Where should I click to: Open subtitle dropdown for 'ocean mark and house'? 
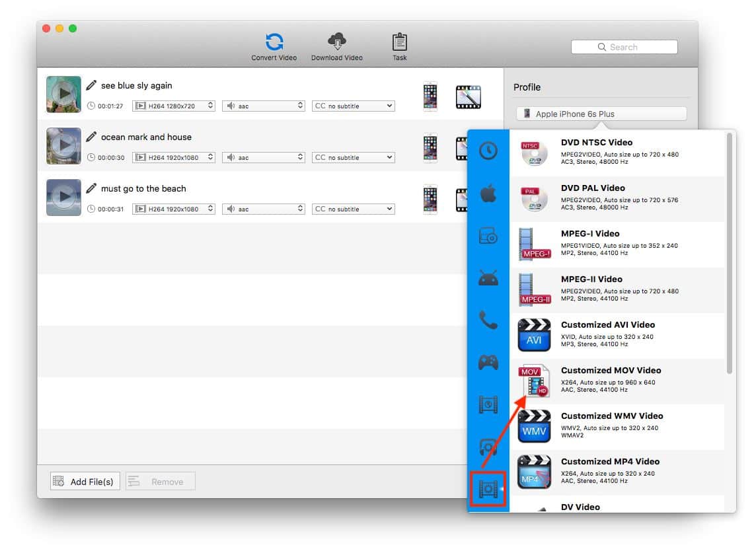[x=354, y=157]
